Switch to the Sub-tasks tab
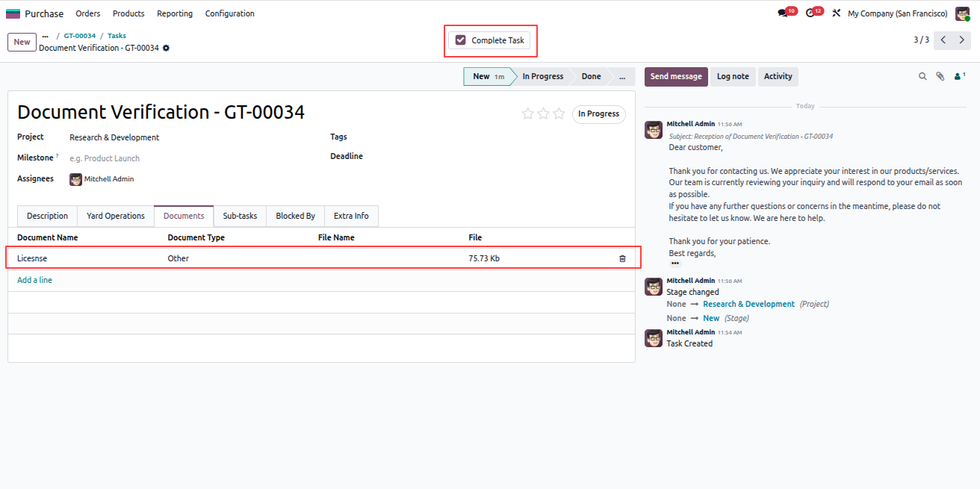The height and width of the screenshot is (489, 980). (x=240, y=216)
